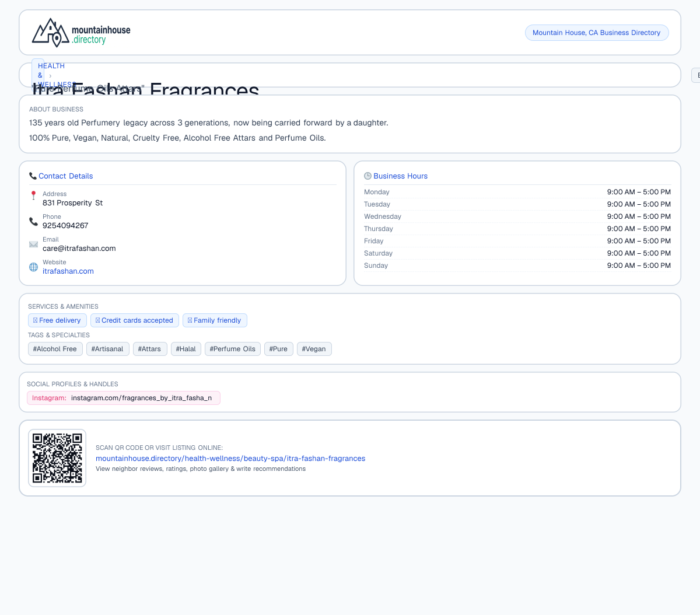This screenshot has width=700, height=615.
Task: Click the phone icon beside 9254094267
Action: coord(33,221)
